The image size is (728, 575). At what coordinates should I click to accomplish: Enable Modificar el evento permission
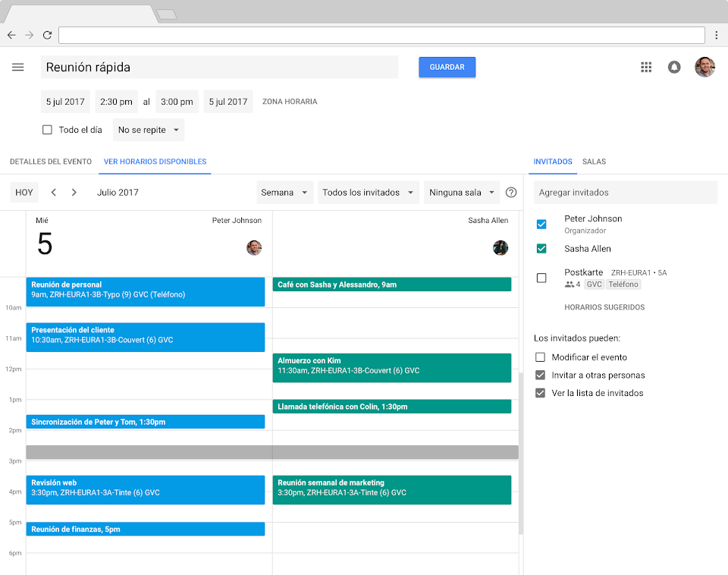click(x=540, y=357)
